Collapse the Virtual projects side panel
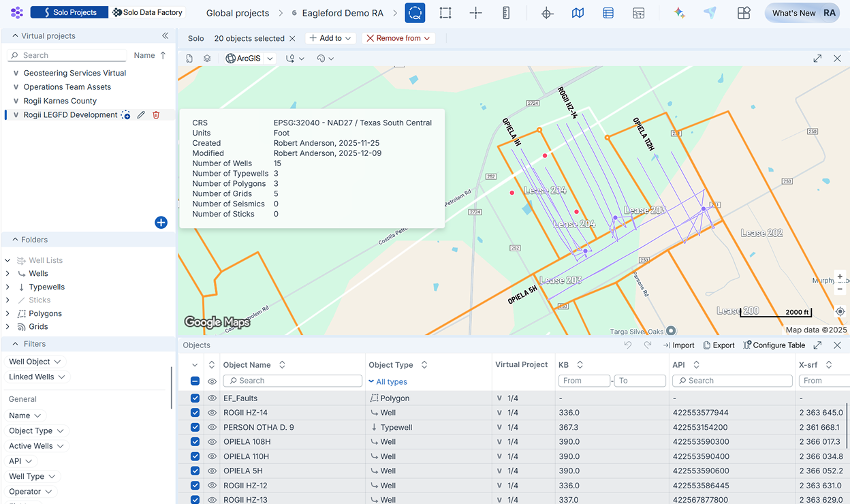 (165, 36)
